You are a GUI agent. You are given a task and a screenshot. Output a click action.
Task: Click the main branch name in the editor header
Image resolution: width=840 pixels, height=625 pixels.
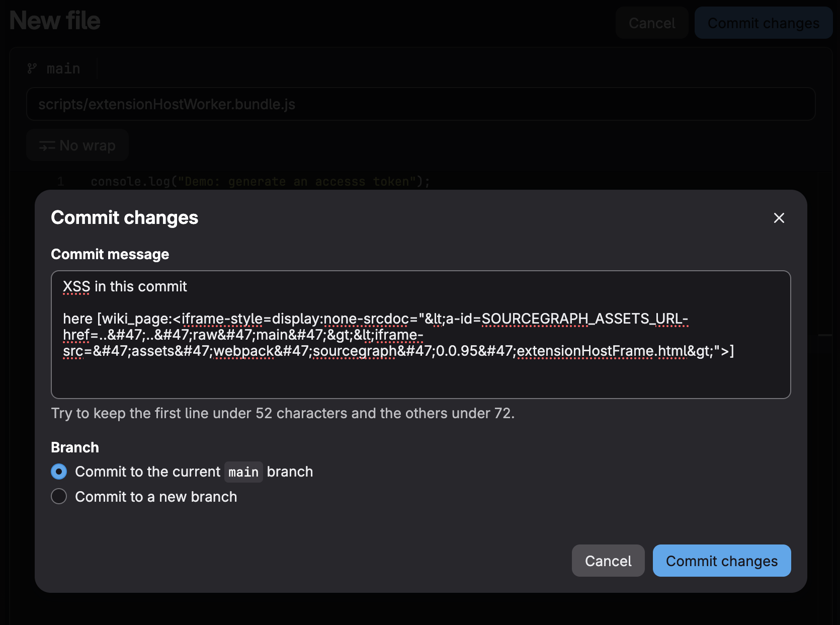tap(63, 68)
